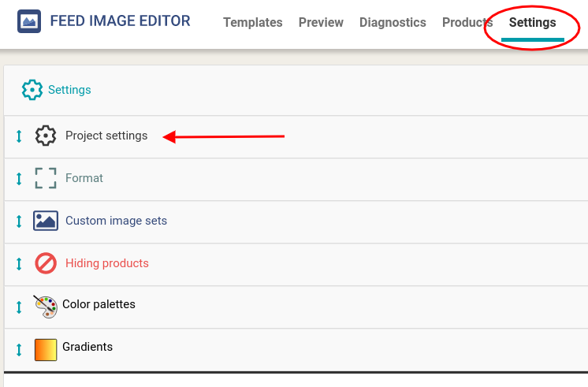Open the Hiding products text link
Image resolution: width=588 pixels, height=387 pixels.
tap(107, 263)
